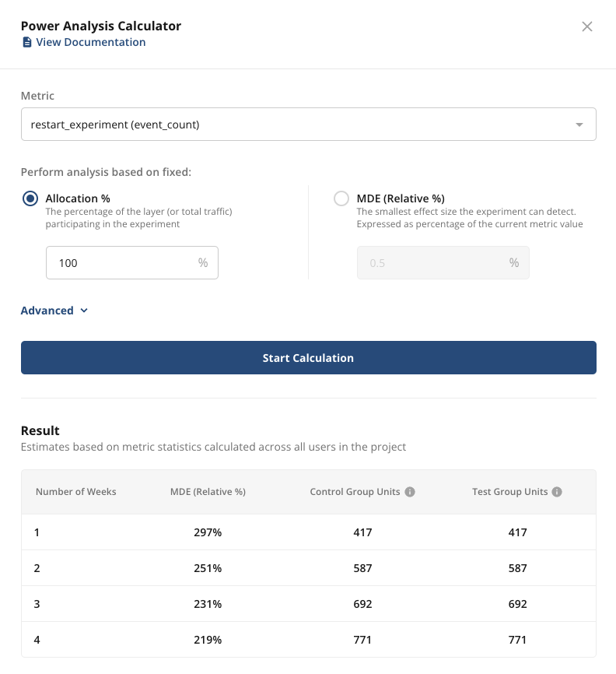Image resolution: width=616 pixels, height=674 pixels.
Task: Open the View Documentation link
Action: pos(90,42)
